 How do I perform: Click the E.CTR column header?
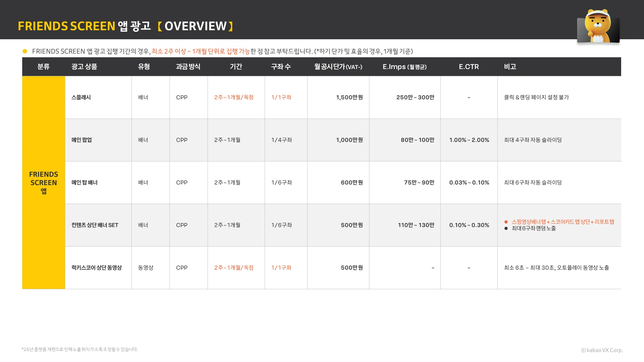469,67
